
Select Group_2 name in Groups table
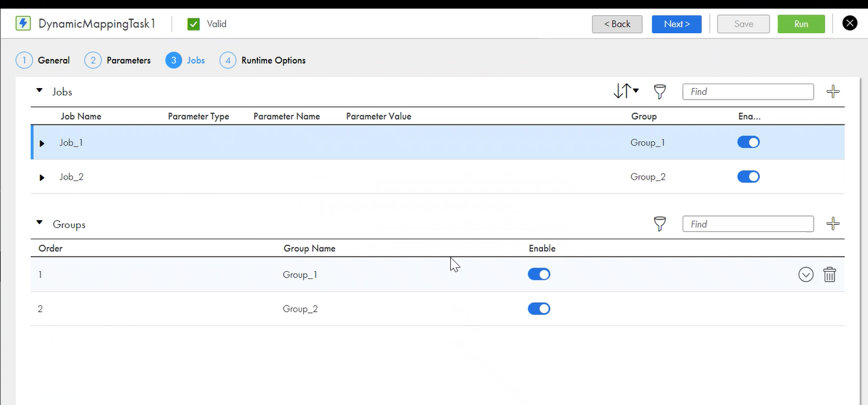tap(301, 309)
